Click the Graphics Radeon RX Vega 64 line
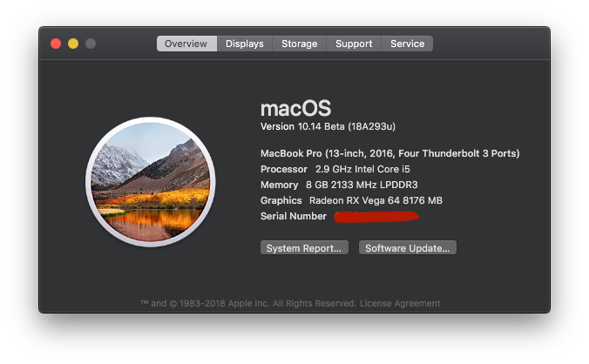This screenshot has width=589, height=364. point(351,201)
